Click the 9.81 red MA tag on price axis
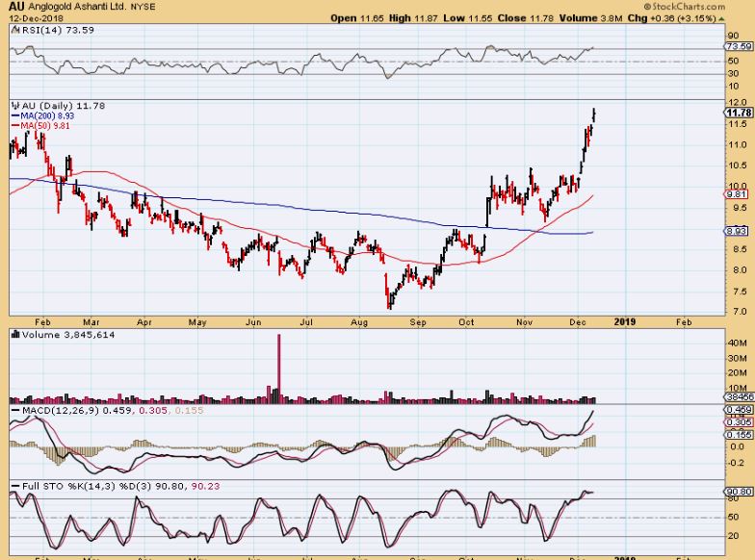Screen dimensions: 755x560 click(x=737, y=194)
